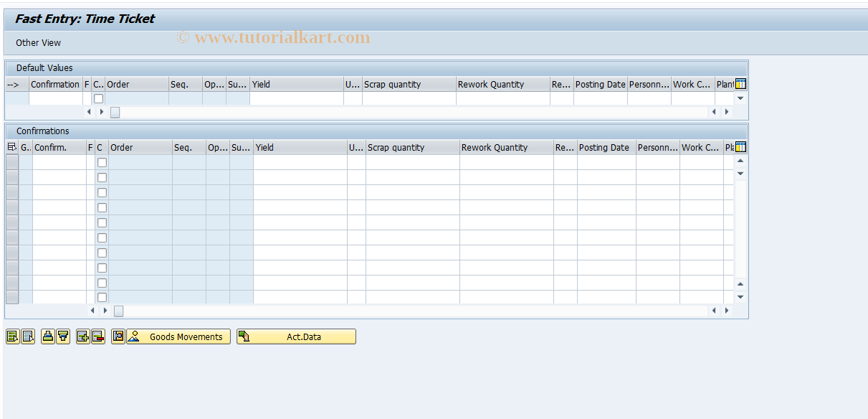Click Confirmations far-right scroll right arrow

[726, 311]
